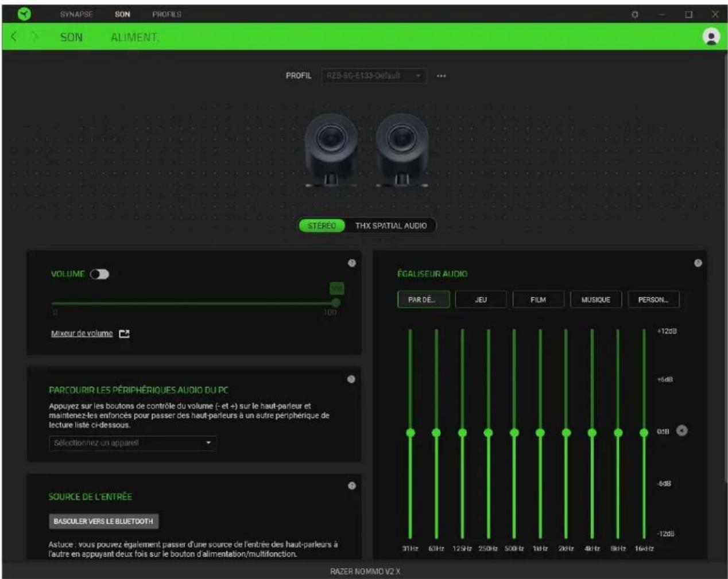Click the 250Hz equalizer slider handle

488,432
